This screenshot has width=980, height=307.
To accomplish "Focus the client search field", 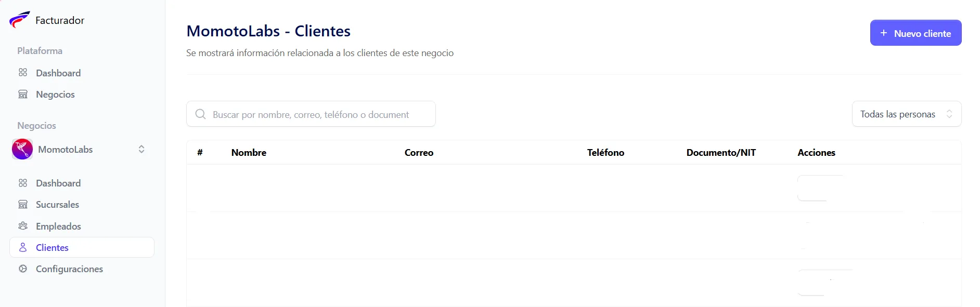I will (311, 114).
